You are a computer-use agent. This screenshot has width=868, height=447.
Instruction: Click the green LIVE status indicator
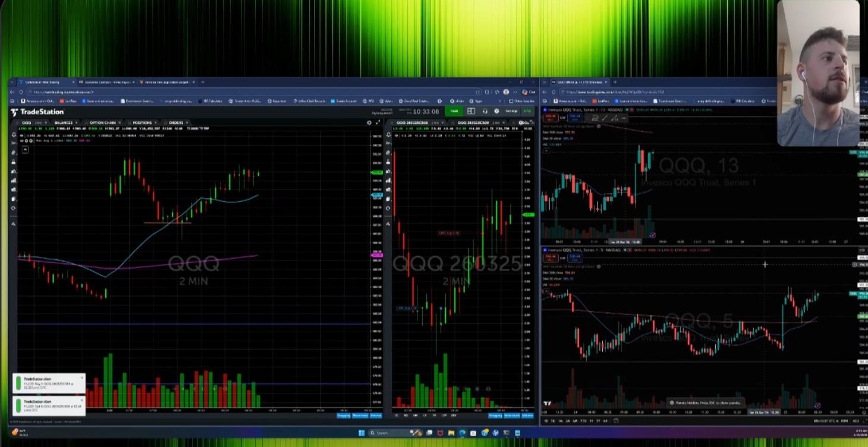pos(527,111)
